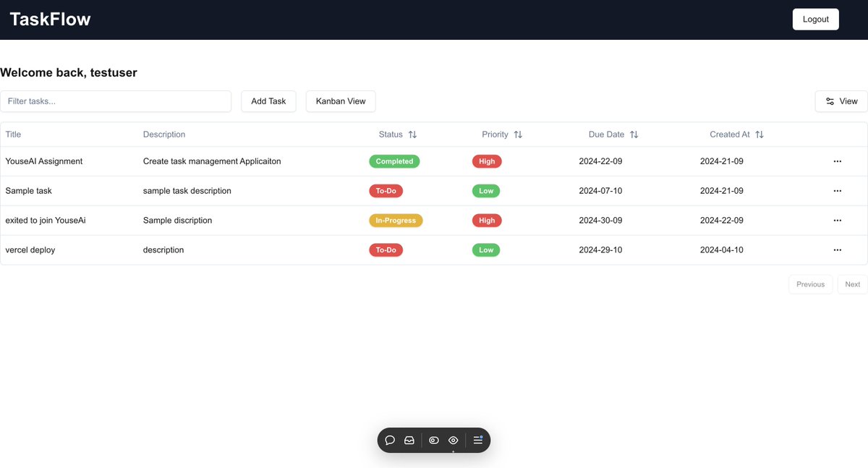Click the due date 2024-07-10
This screenshot has width=868, height=468.
[600, 191]
